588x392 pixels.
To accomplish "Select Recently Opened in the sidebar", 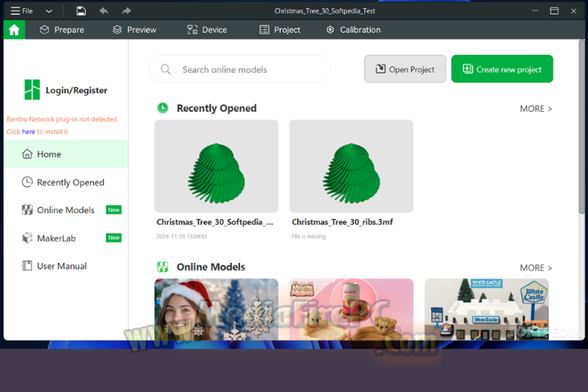I will click(66, 182).
